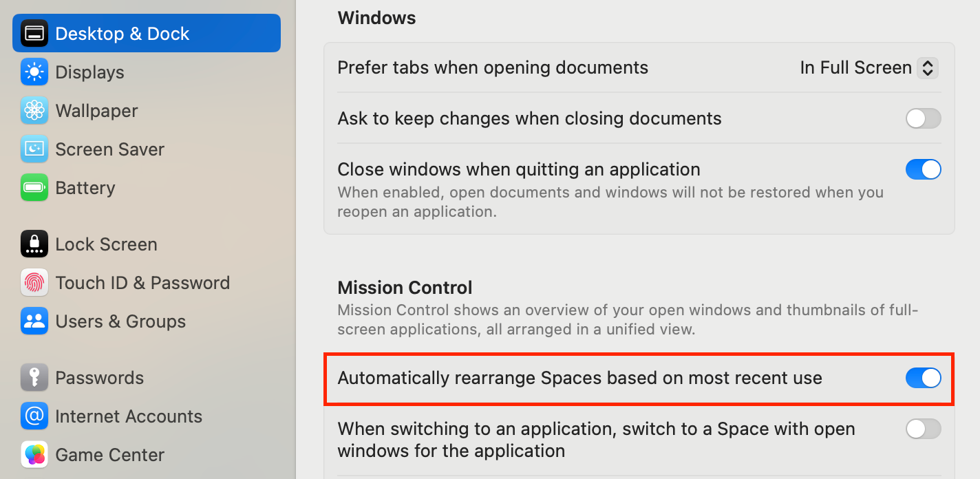
Task: Select Wallpaper in the sidebar
Action: (147, 110)
